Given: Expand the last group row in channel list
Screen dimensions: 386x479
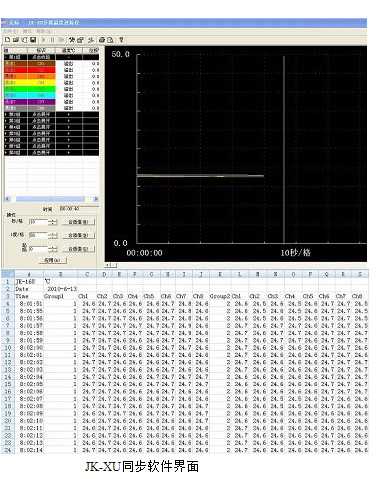Looking at the screenshot, I should click(51, 153).
